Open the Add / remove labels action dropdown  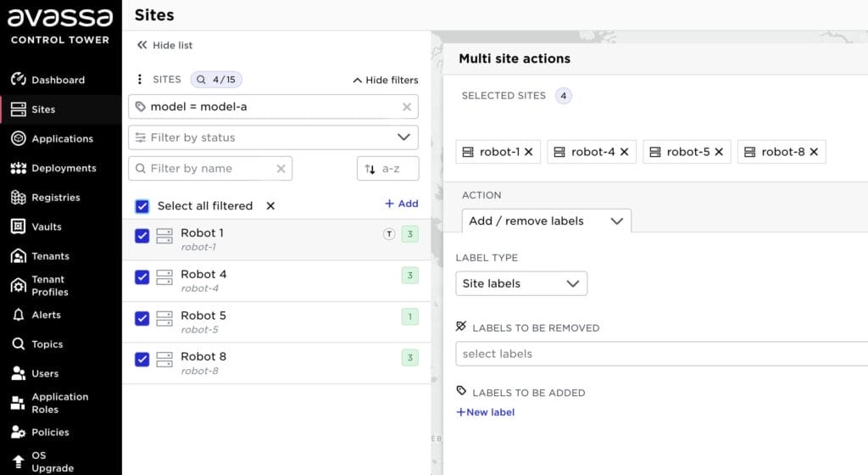tap(547, 221)
